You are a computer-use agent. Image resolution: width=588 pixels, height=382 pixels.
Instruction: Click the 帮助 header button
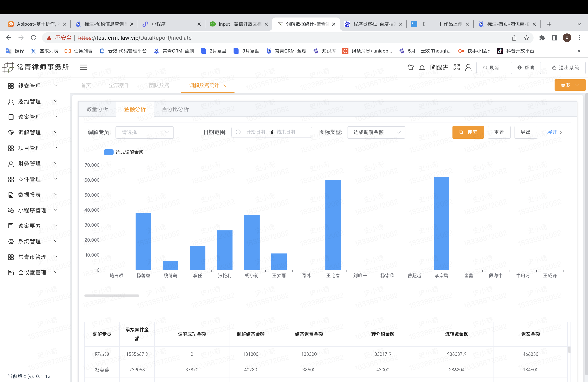[526, 68]
